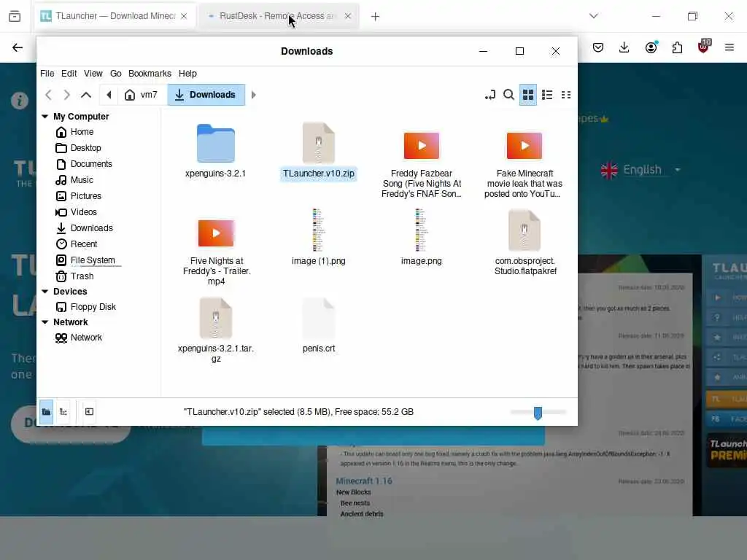Close the RustDesk browser tab

coord(348,16)
